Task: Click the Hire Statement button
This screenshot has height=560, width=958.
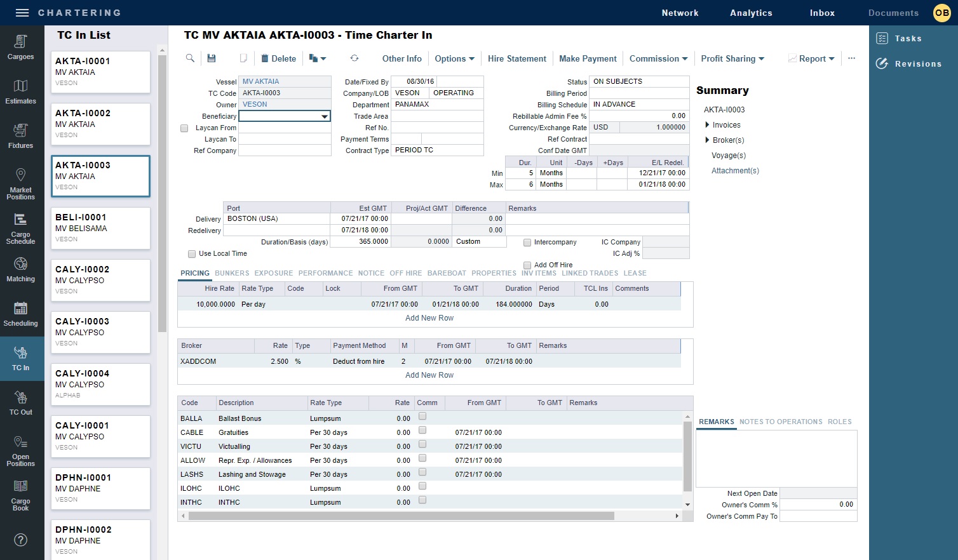Action: click(516, 58)
